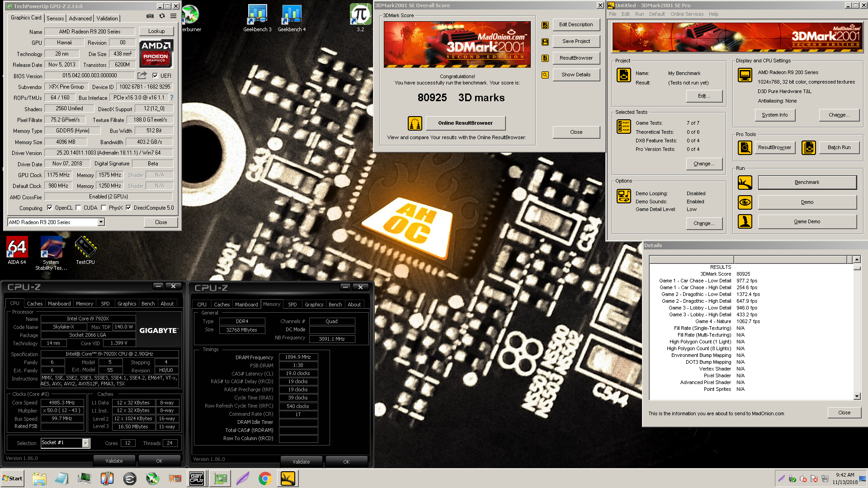Click the bus interface question mark
Image resolution: width=868 pixels, height=488 pixels.
[x=172, y=98]
